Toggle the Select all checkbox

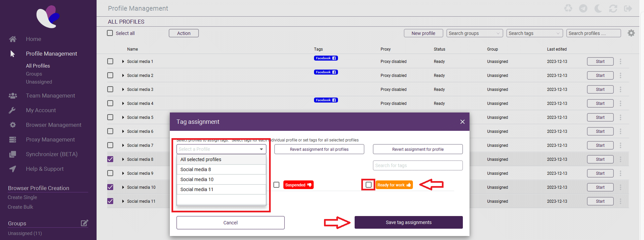pos(110,33)
